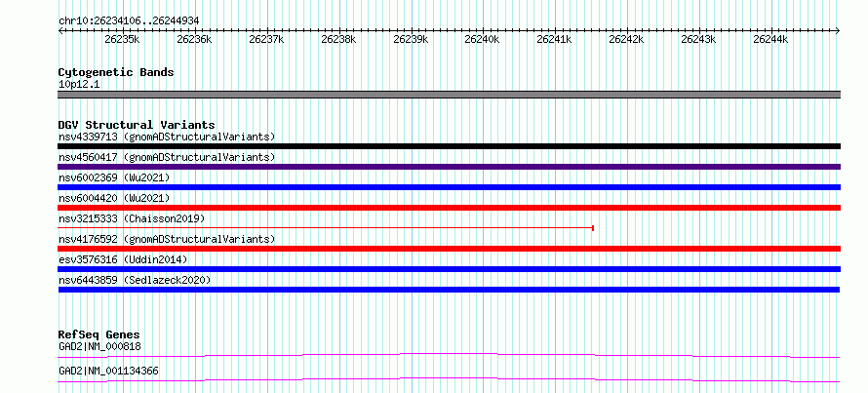Select the nsv4560417 variant label
This screenshot has width=868, height=393.
click(x=167, y=157)
